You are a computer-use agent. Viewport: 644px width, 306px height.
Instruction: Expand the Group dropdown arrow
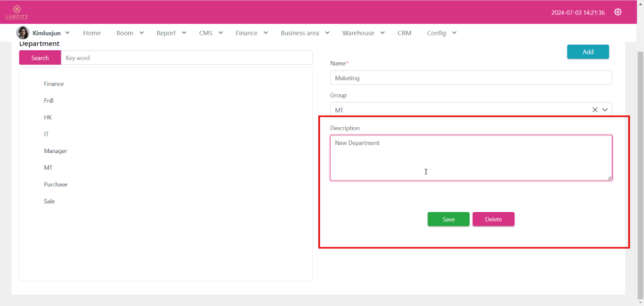click(606, 110)
